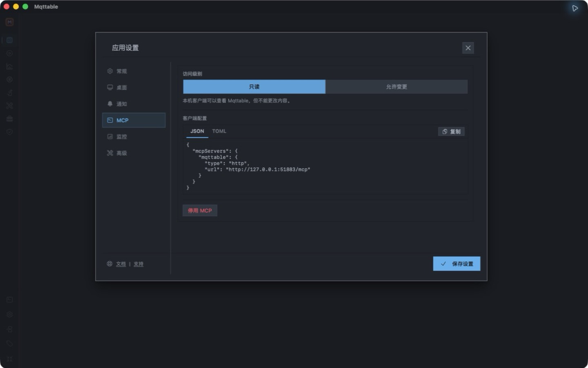The image size is (588, 368).
Task: Open the 高级 settings section
Action: click(134, 153)
